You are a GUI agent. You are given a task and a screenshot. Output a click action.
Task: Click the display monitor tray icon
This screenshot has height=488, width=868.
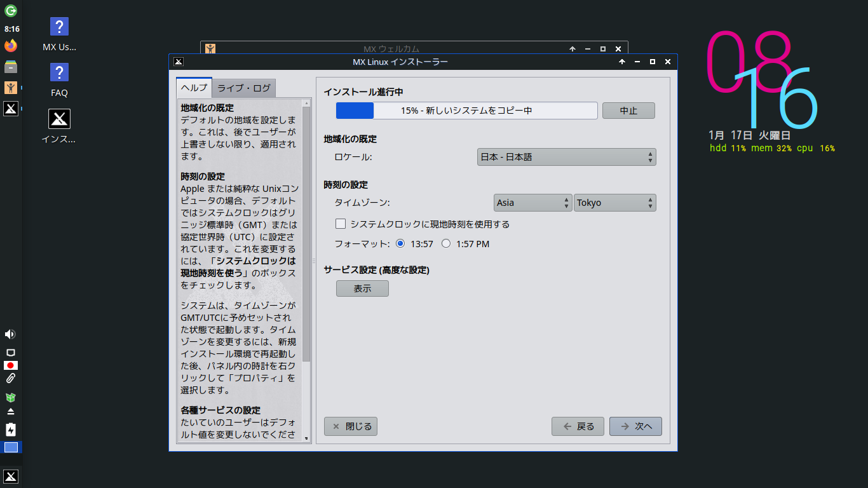click(x=10, y=353)
